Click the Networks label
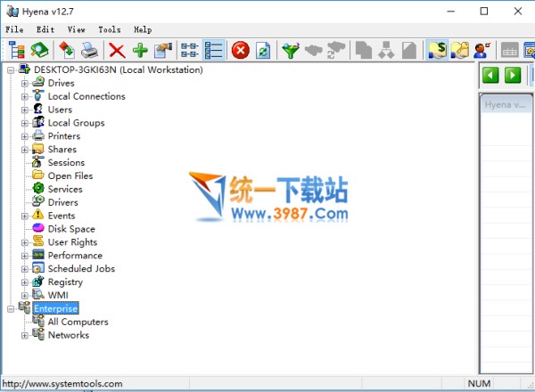 [x=69, y=335]
